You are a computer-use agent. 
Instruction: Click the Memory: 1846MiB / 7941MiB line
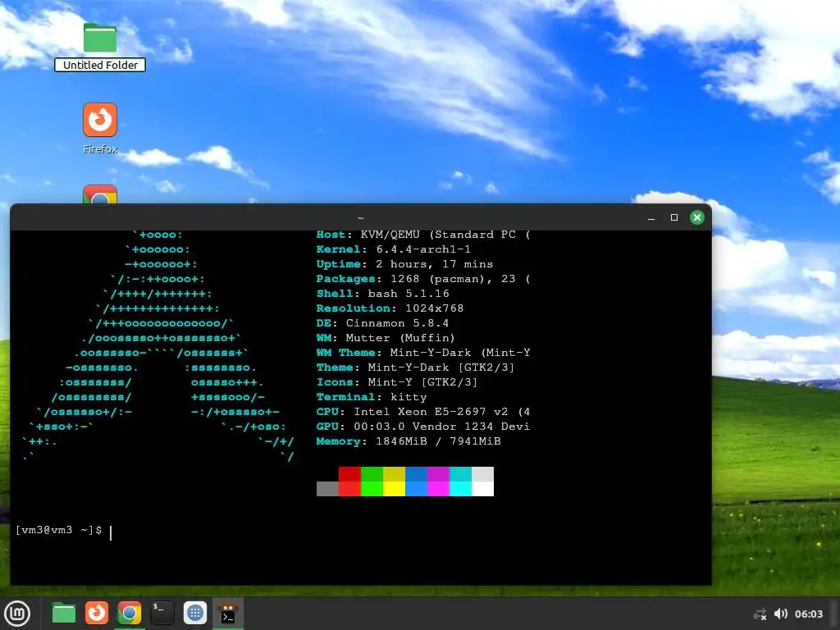(x=409, y=441)
